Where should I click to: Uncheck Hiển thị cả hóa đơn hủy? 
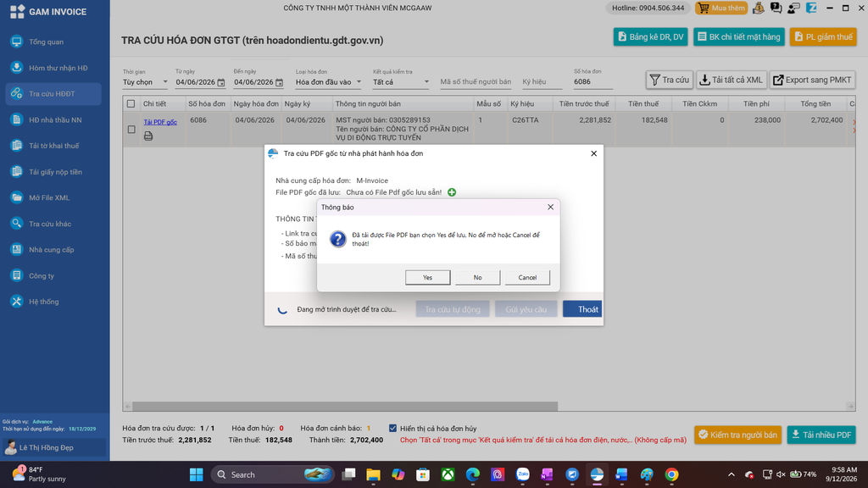pyautogui.click(x=392, y=428)
